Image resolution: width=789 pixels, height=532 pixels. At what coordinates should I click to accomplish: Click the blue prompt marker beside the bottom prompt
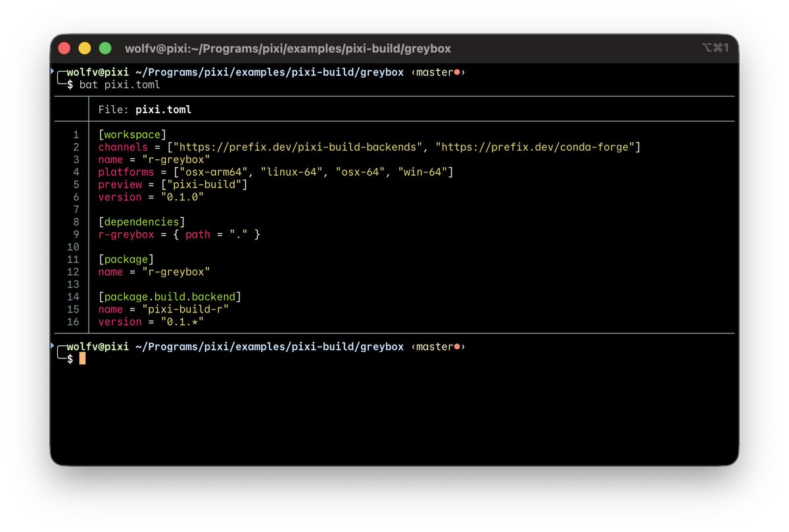(53, 344)
